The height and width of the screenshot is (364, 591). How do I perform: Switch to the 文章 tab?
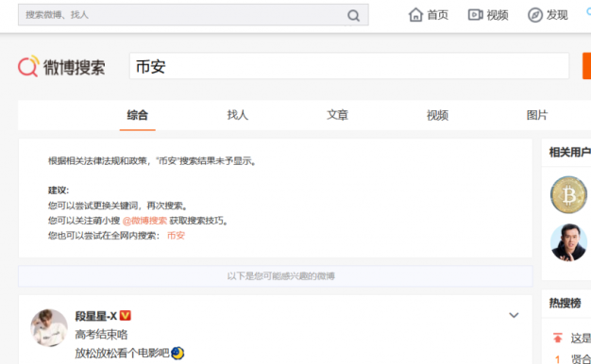click(x=337, y=115)
